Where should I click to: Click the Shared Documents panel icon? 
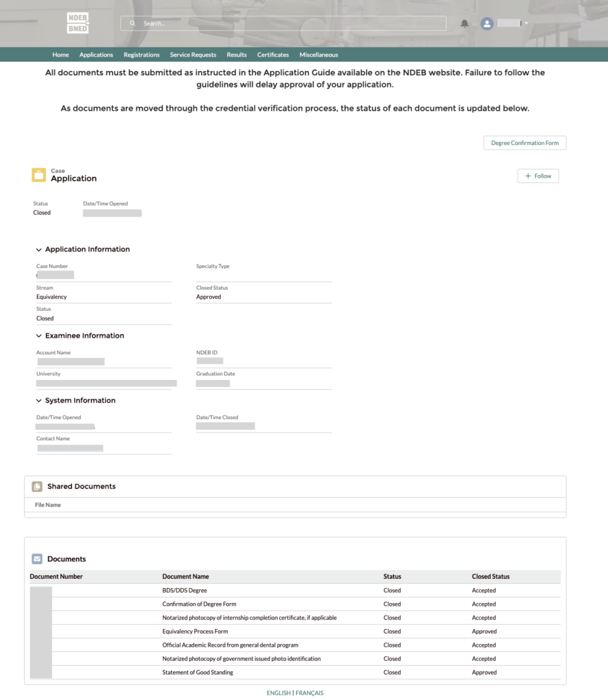point(37,487)
